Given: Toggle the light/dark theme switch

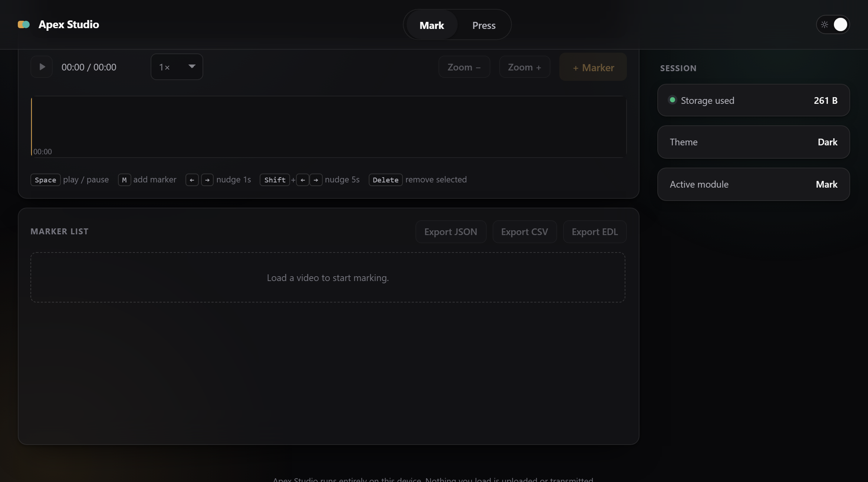Looking at the screenshot, I should pos(833,24).
